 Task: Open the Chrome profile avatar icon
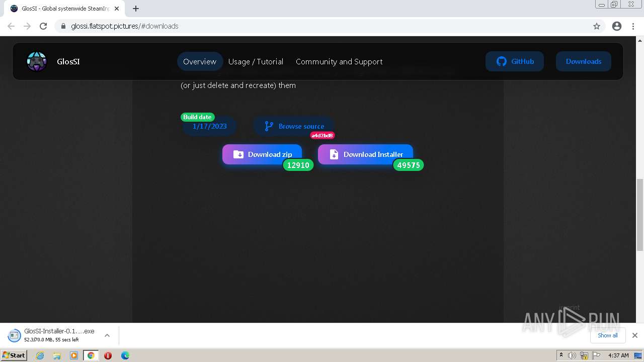coord(617,26)
